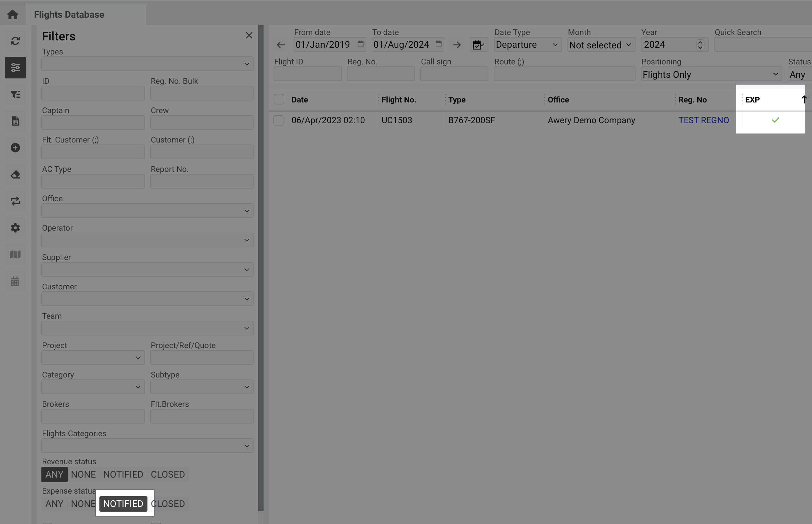
Task: Open the TEST REGNO link
Action: click(x=703, y=120)
